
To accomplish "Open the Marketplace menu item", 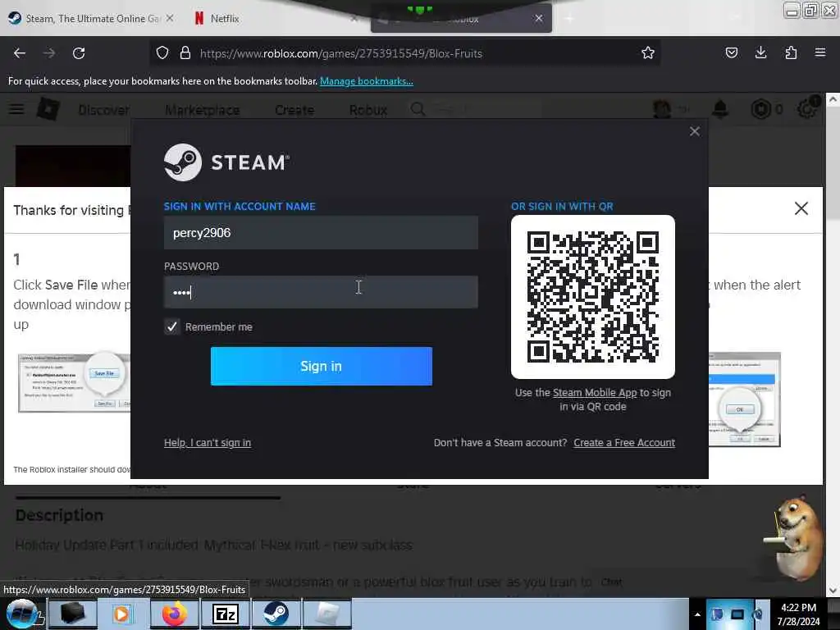I will point(203,110).
